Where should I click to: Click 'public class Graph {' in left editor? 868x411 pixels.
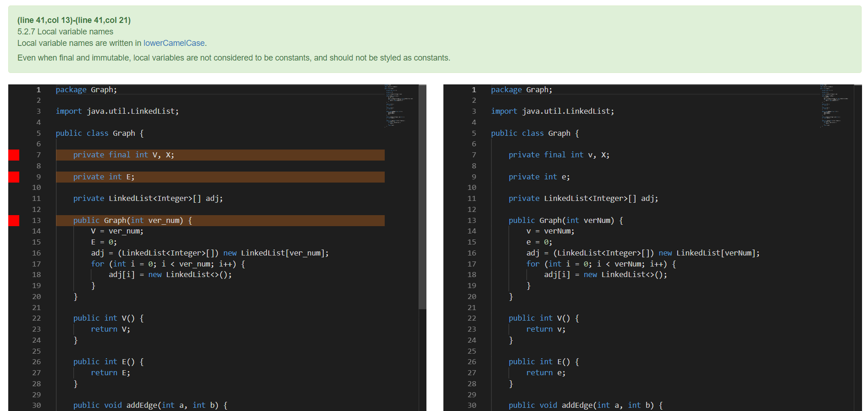click(x=100, y=133)
